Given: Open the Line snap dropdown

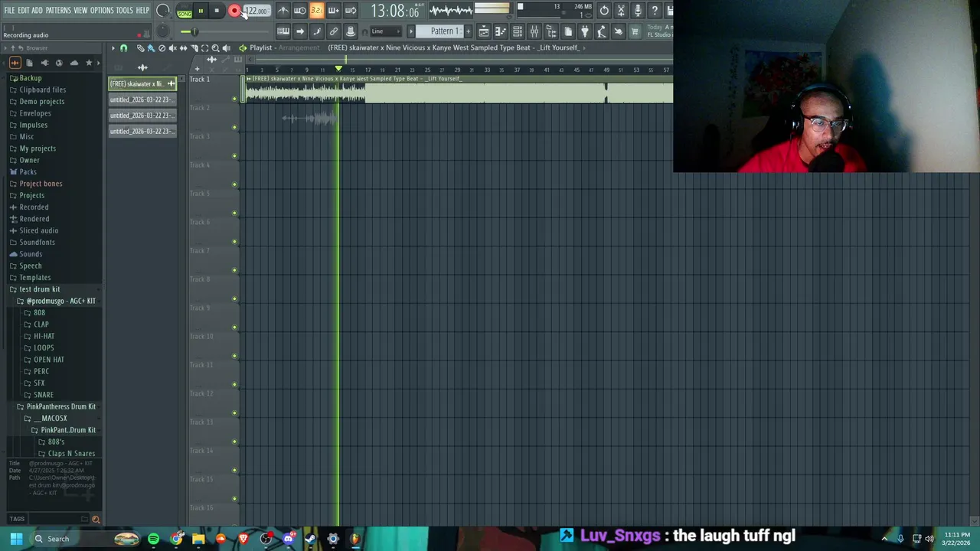Looking at the screenshot, I should (x=385, y=31).
